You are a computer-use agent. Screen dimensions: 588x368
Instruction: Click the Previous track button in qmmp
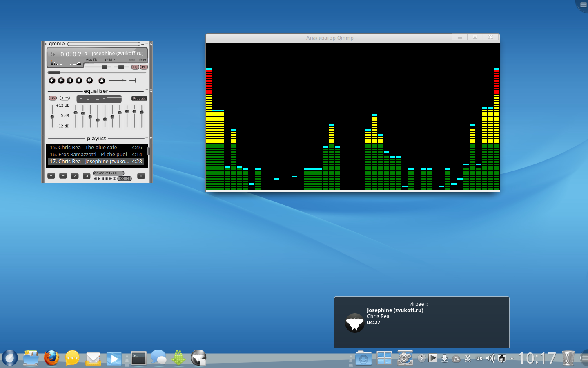[x=52, y=81]
